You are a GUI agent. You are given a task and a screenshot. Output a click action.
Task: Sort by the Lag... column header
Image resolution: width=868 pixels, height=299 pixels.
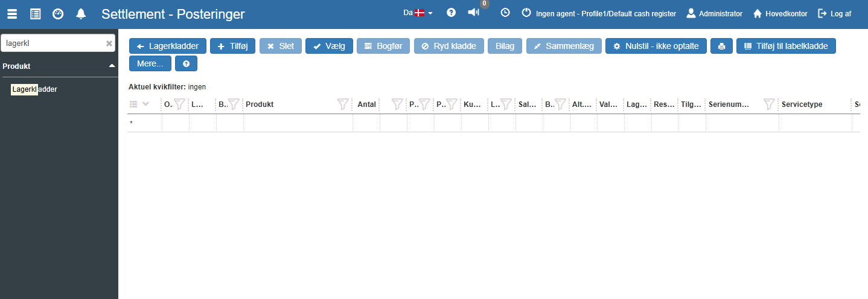click(636, 104)
